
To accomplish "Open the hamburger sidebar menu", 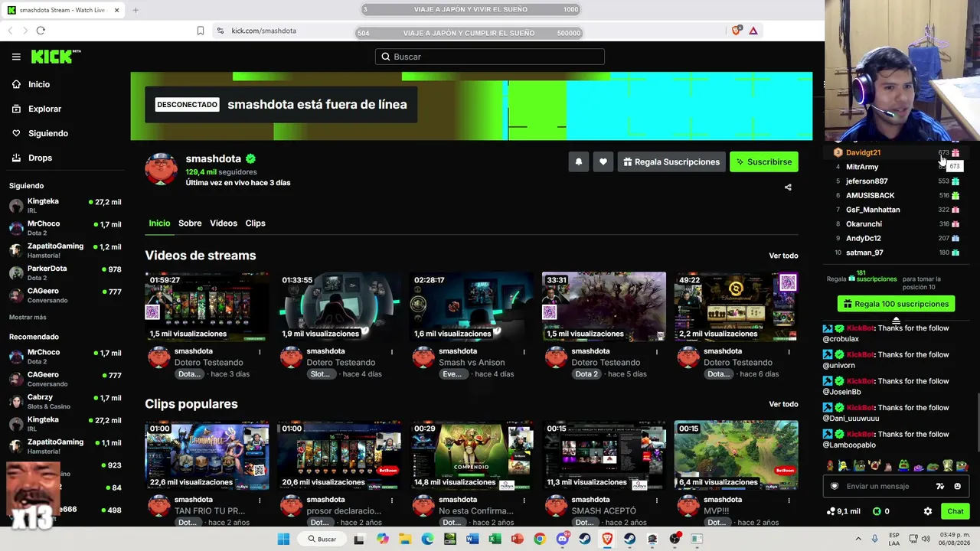I will coord(16,57).
